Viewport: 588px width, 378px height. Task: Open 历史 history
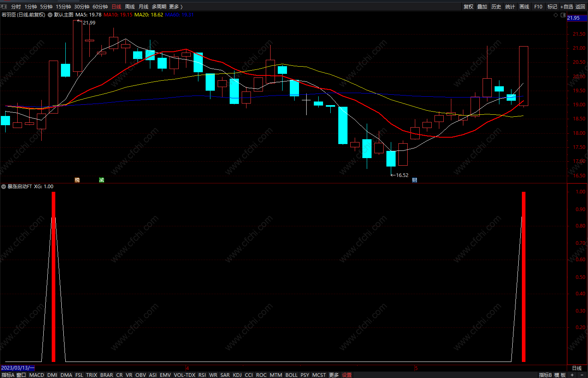496,7
